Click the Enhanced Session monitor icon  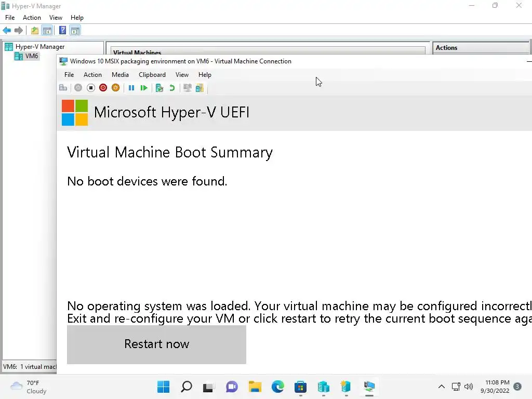coord(187,88)
